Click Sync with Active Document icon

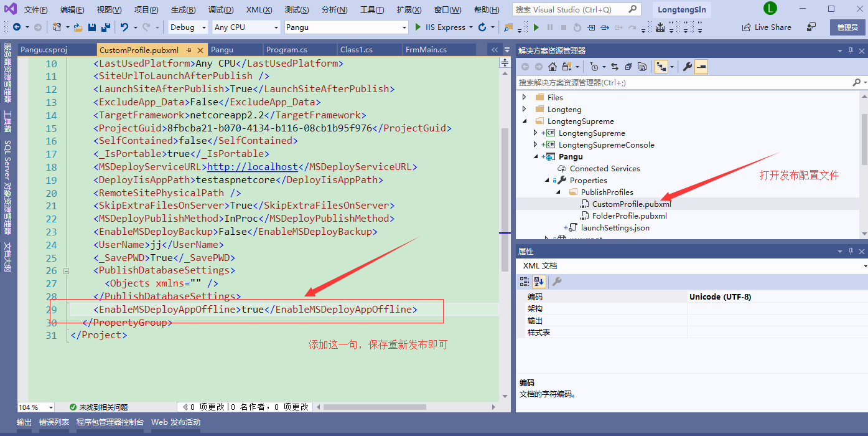pos(615,67)
